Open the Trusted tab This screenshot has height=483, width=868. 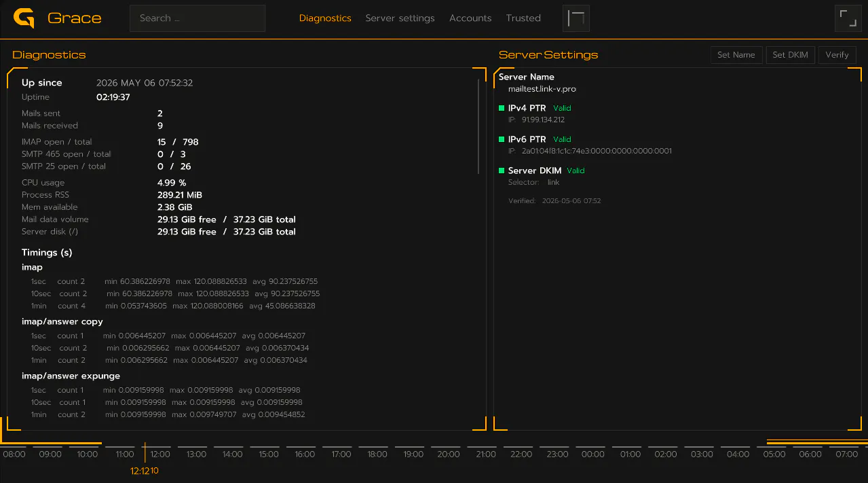click(523, 18)
